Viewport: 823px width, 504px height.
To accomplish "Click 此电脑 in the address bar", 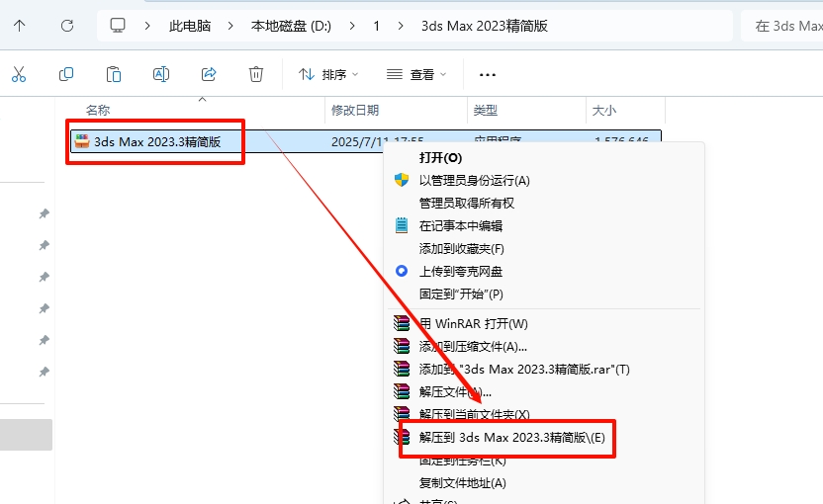I will 190,26.
